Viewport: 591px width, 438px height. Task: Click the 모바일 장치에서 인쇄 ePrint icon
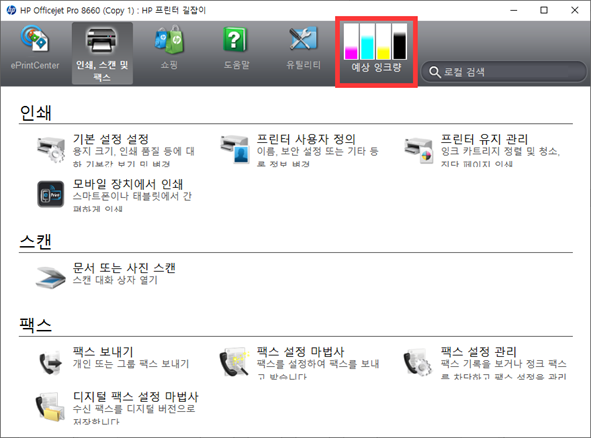click(x=51, y=194)
